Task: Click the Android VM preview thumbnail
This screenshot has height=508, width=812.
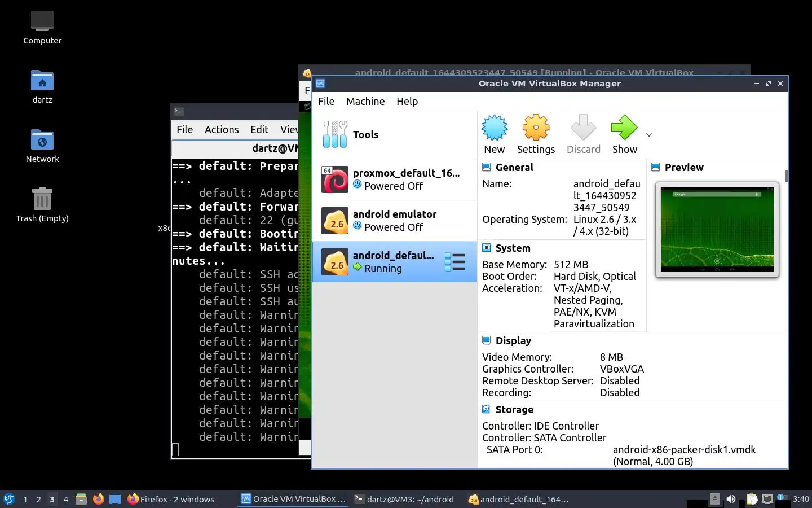Action: (717, 230)
